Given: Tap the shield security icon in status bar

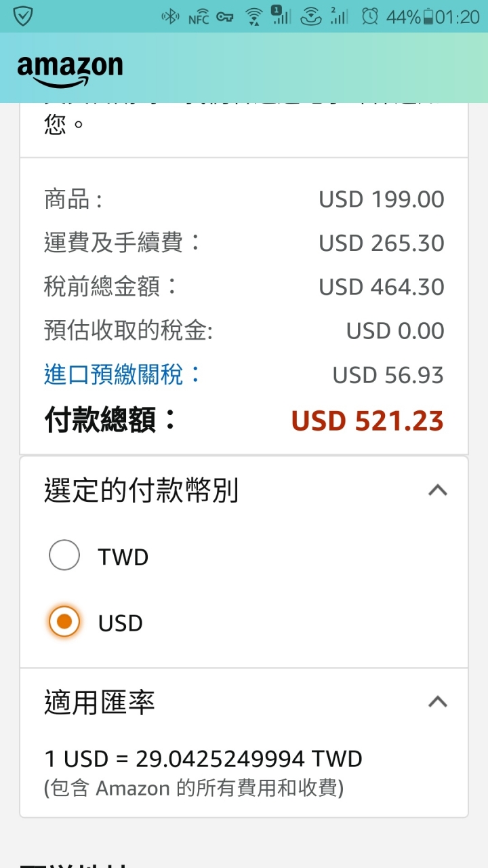Looking at the screenshot, I should tap(23, 16).
